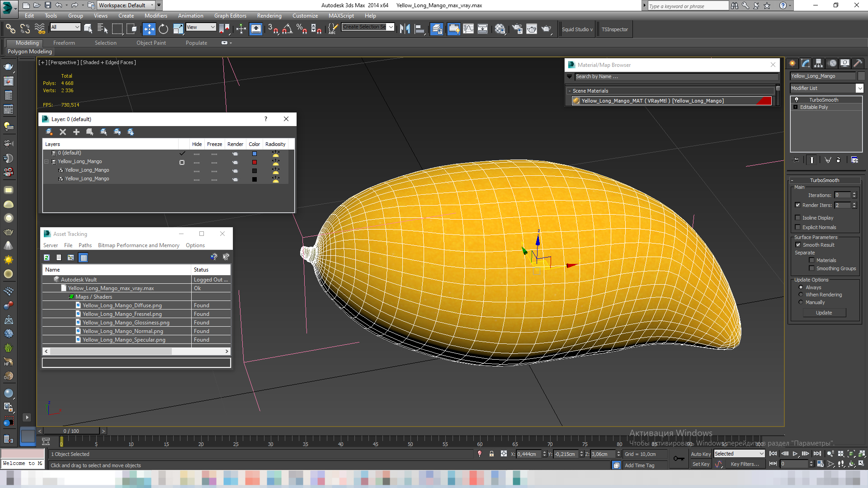Screen dimensions: 868x488
Task: Open the Modifiers menu
Action: pyautogui.click(x=156, y=16)
